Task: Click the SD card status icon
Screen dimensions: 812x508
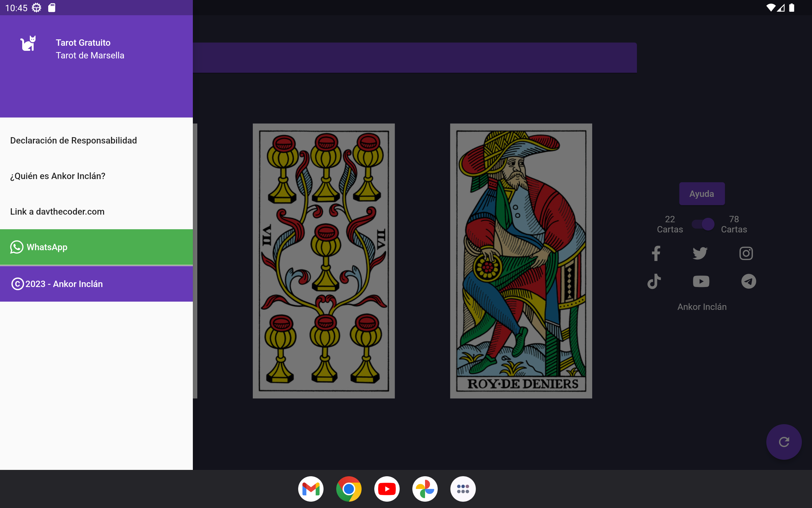Action: click(x=52, y=8)
